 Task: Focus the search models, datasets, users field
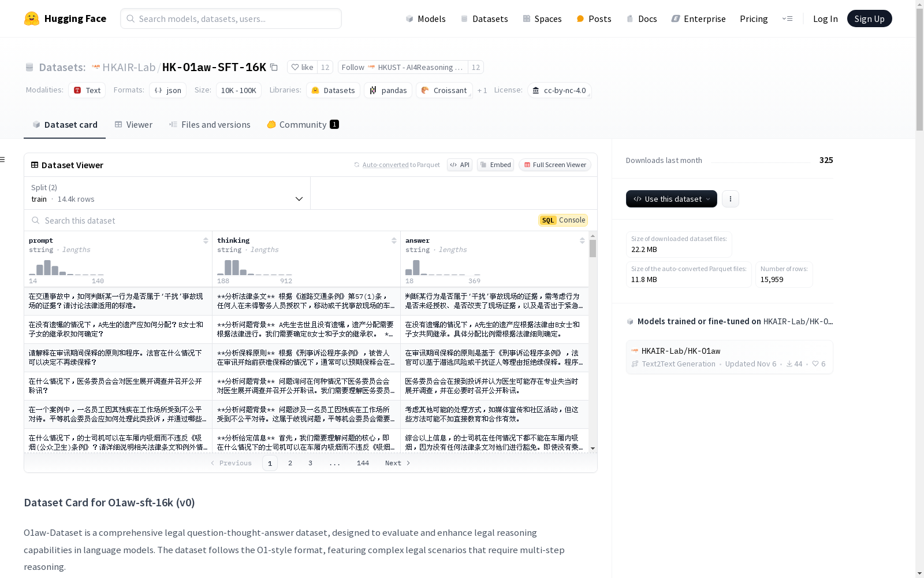tap(231, 18)
